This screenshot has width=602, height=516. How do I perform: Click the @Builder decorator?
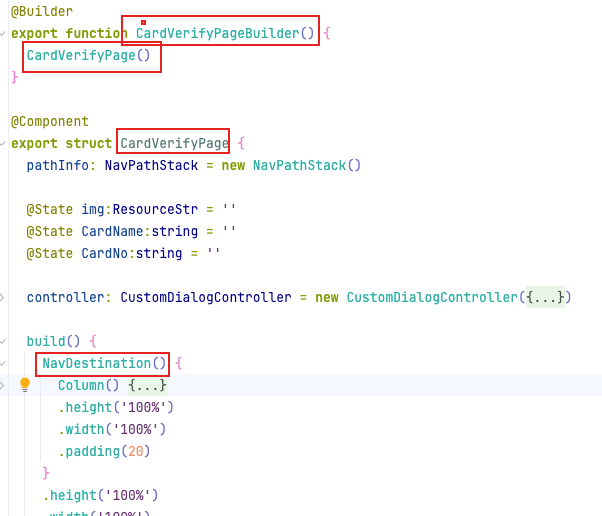coord(42,12)
